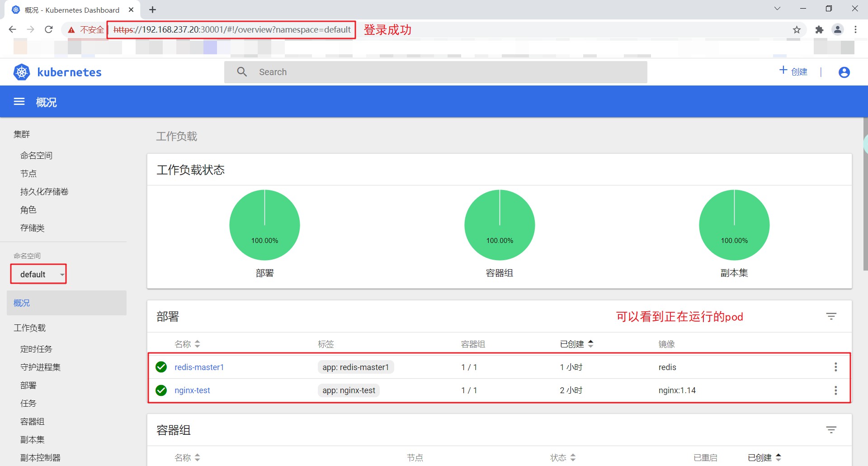This screenshot has width=868, height=466.
Task: Open 部署 in the sidebar
Action: [x=28, y=385]
